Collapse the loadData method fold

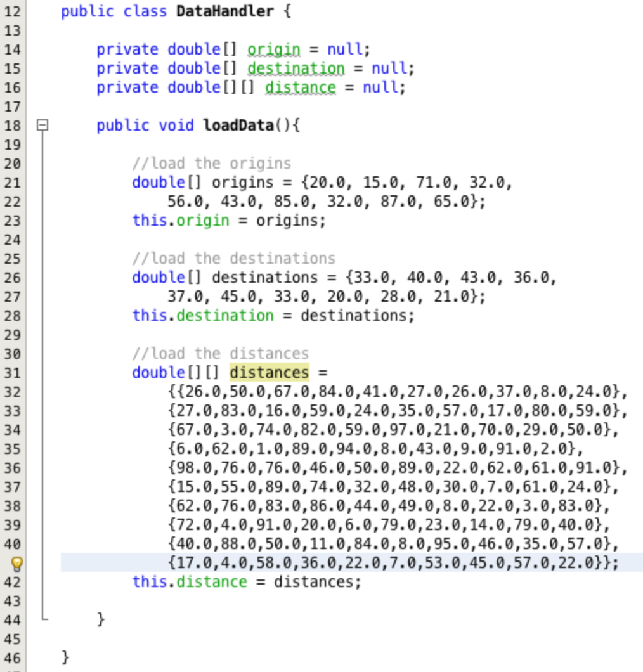pyautogui.click(x=42, y=125)
